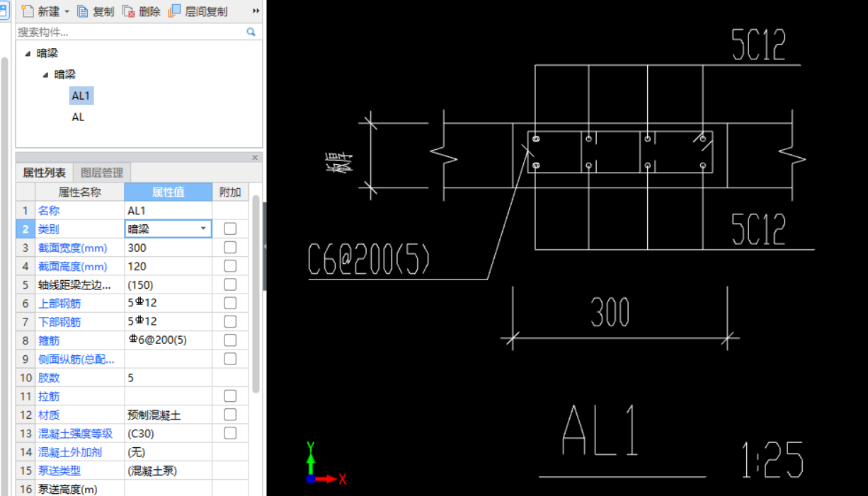This screenshot has height=496, width=868.
Task: Switch to the 属性列表 tab
Action: [x=44, y=172]
